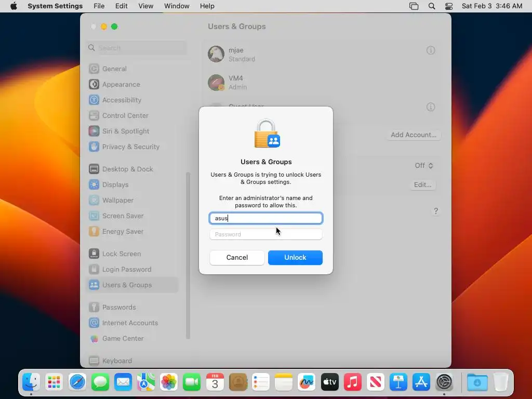Show info for Guest User account
The image size is (532, 399).
click(431, 107)
